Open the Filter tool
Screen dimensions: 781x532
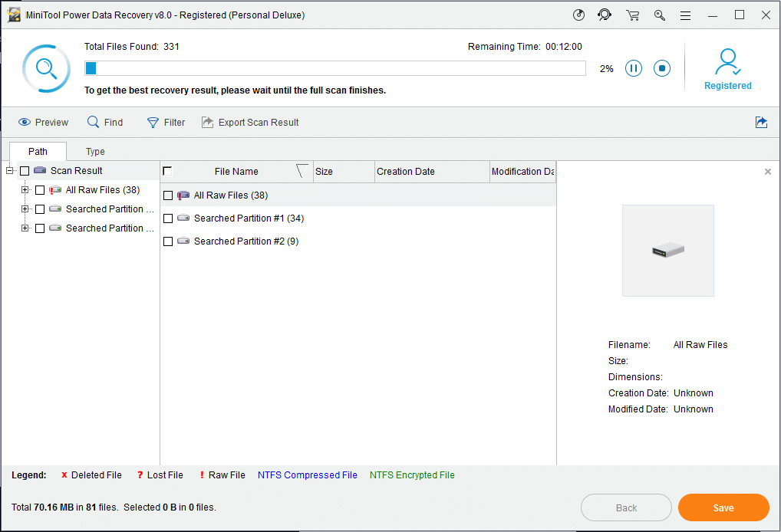166,123
